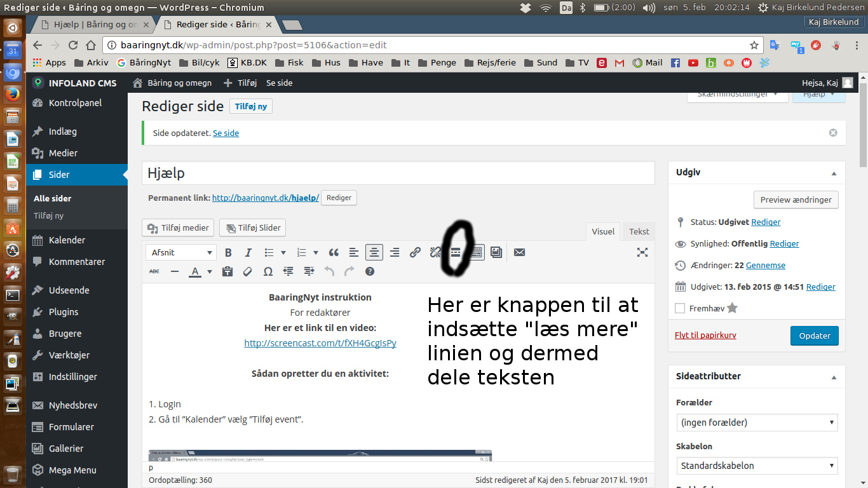Click Rediger button beside the permanent link
This screenshot has width=868, height=488.
coord(339,198)
